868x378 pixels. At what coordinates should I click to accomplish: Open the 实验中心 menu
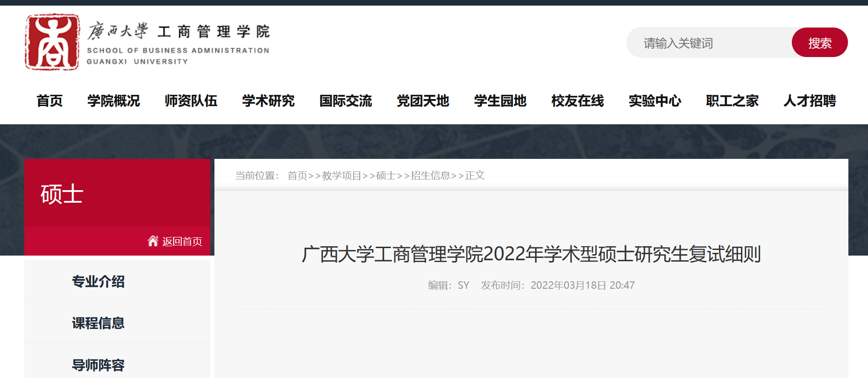pos(655,100)
